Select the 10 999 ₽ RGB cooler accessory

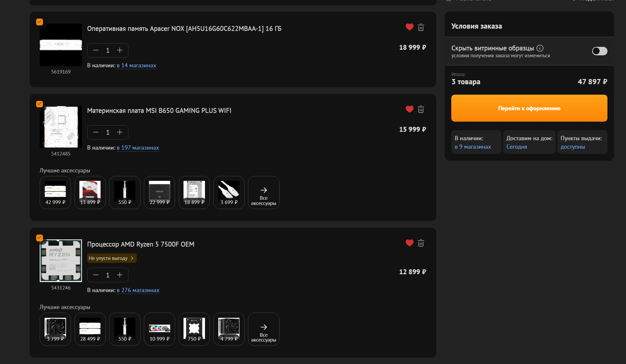pyautogui.click(x=159, y=329)
